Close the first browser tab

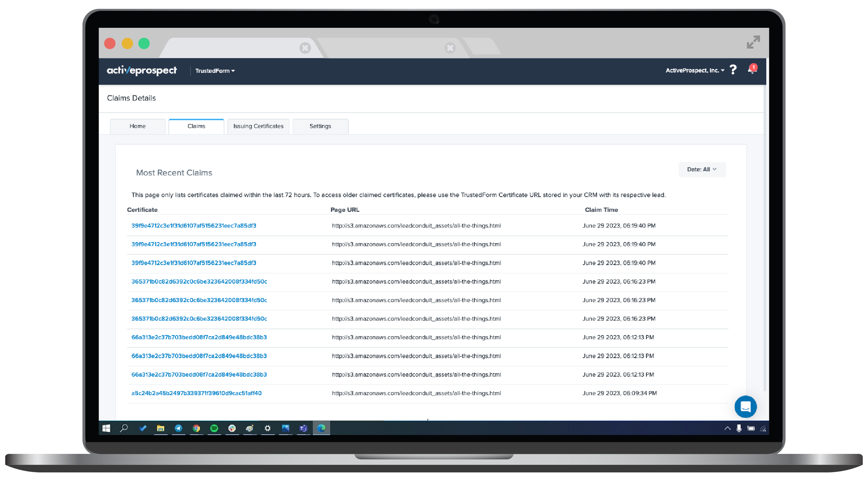(x=305, y=48)
